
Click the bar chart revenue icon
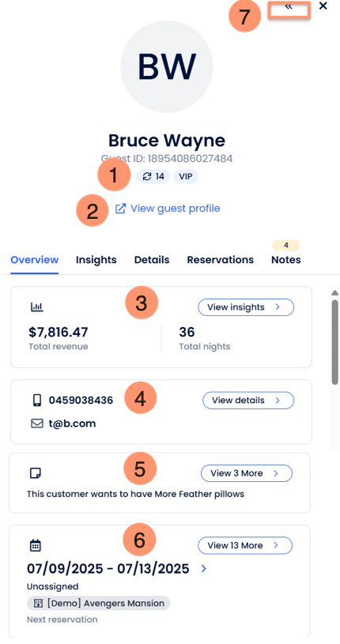pos(37,307)
